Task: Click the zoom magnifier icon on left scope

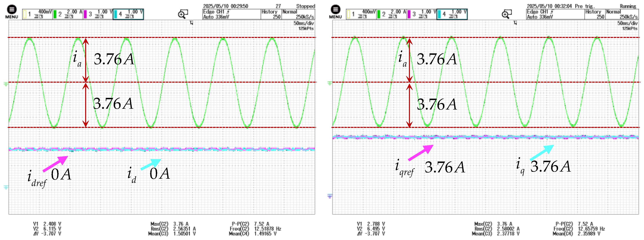Action: pos(183,14)
